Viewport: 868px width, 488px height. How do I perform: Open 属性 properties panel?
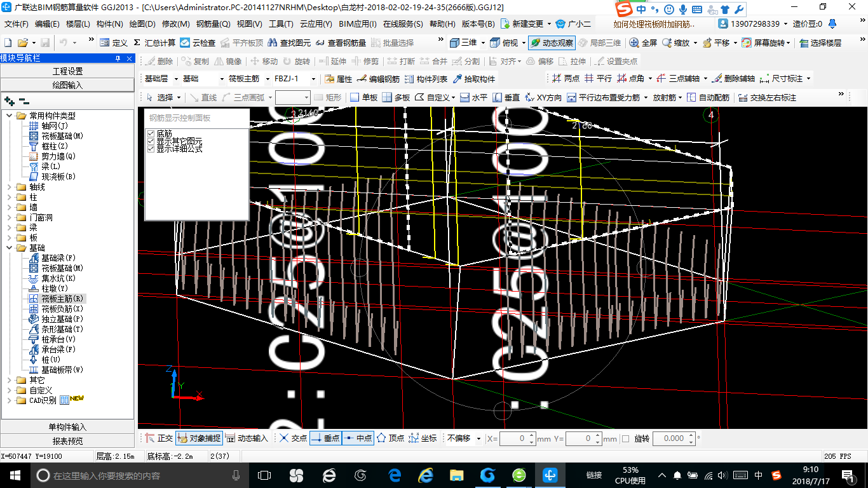339,79
